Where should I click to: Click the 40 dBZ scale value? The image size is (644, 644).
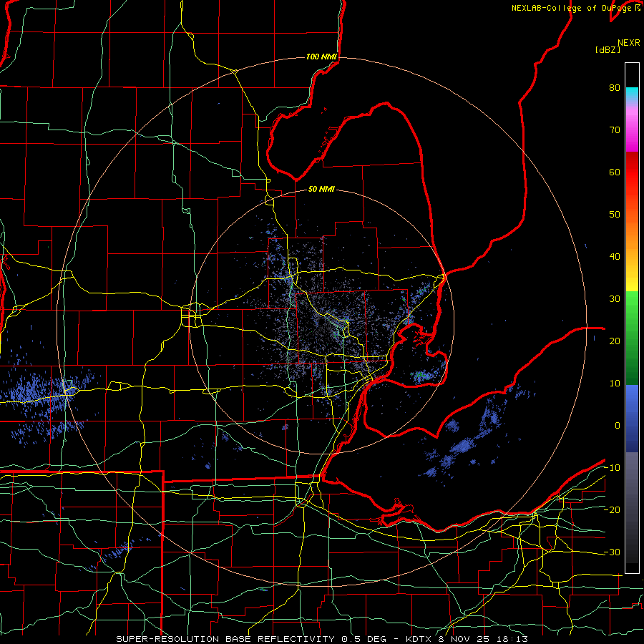click(x=615, y=257)
